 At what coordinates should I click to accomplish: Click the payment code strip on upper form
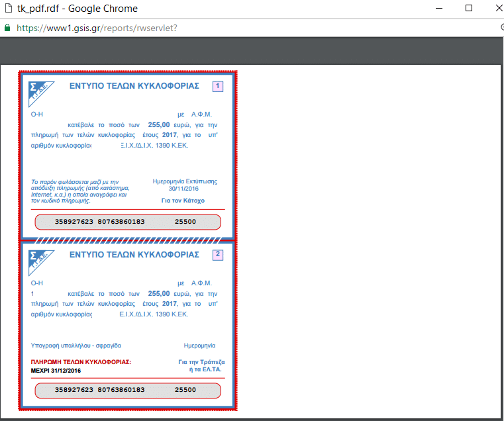pos(127,222)
